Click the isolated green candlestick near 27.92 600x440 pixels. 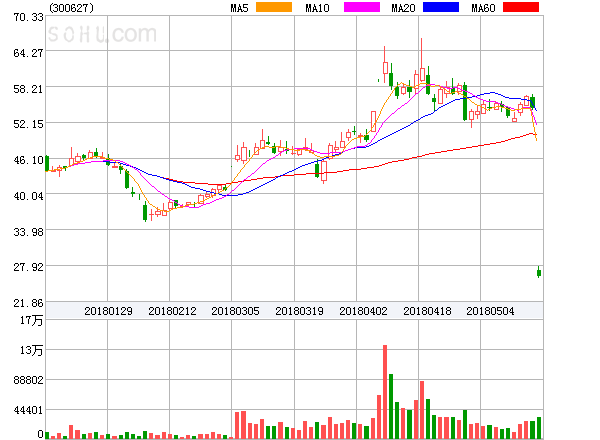539,272
